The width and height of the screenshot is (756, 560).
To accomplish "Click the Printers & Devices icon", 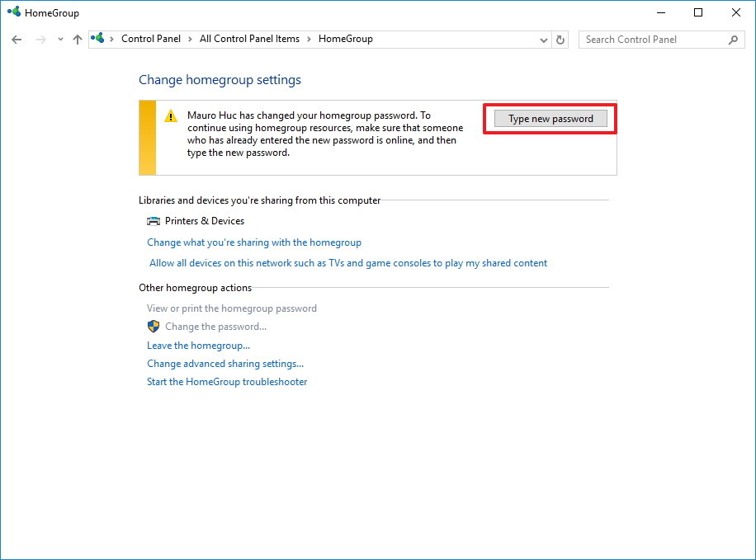I will 153,220.
